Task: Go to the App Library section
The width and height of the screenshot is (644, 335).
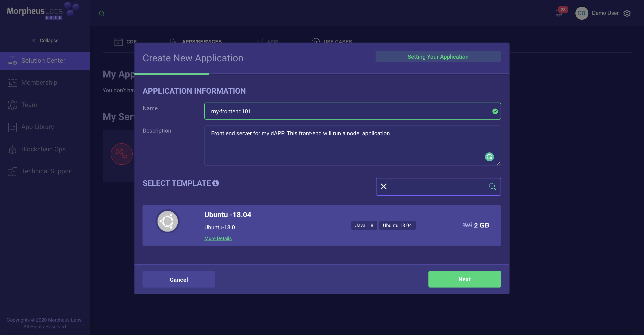Action: click(x=37, y=127)
